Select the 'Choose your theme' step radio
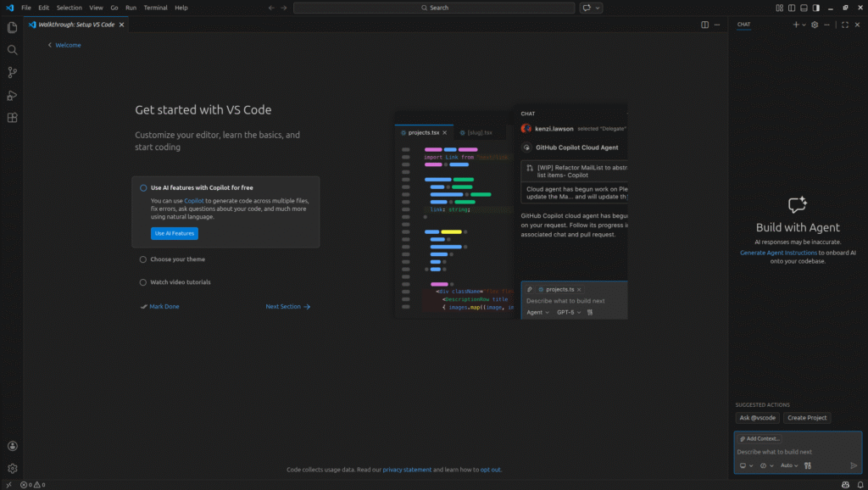 (143, 259)
